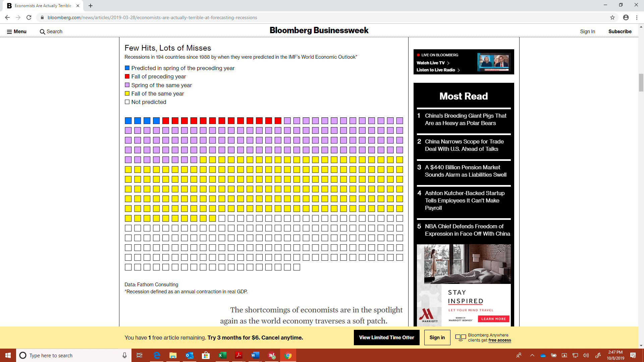Click the View Limited Time Offer button
644x362 pixels.
[386, 338]
